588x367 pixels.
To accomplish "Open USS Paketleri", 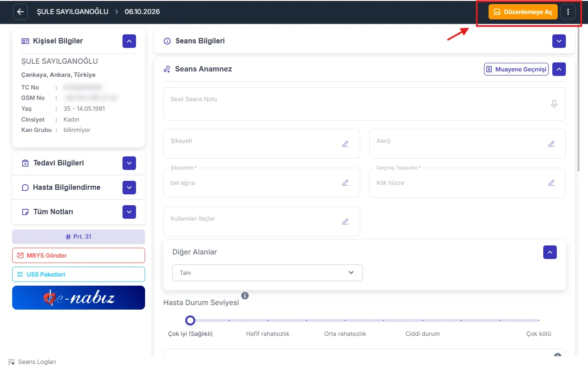I will pos(79,274).
